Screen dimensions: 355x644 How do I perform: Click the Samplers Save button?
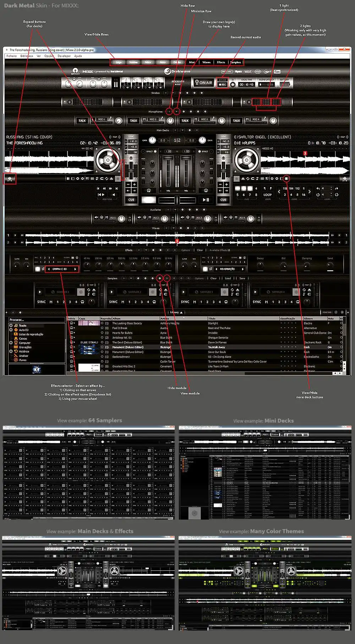pyautogui.click(x=242, y=278)
